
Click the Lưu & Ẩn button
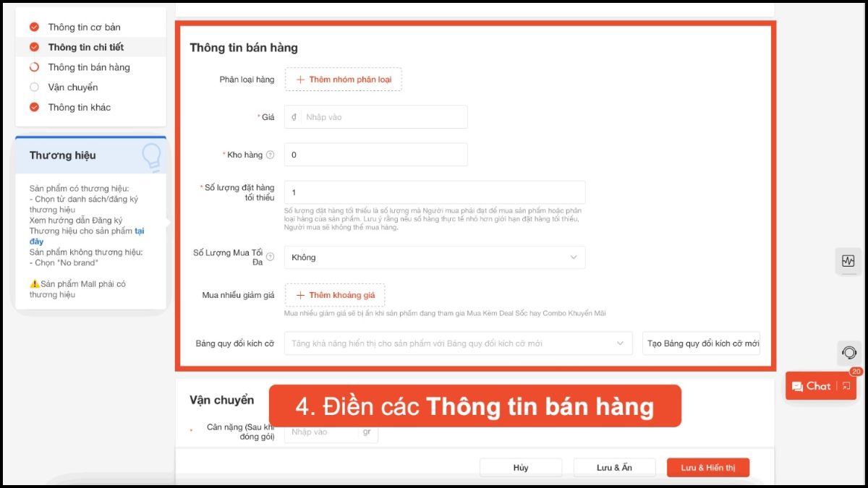(x=614, y=468)
